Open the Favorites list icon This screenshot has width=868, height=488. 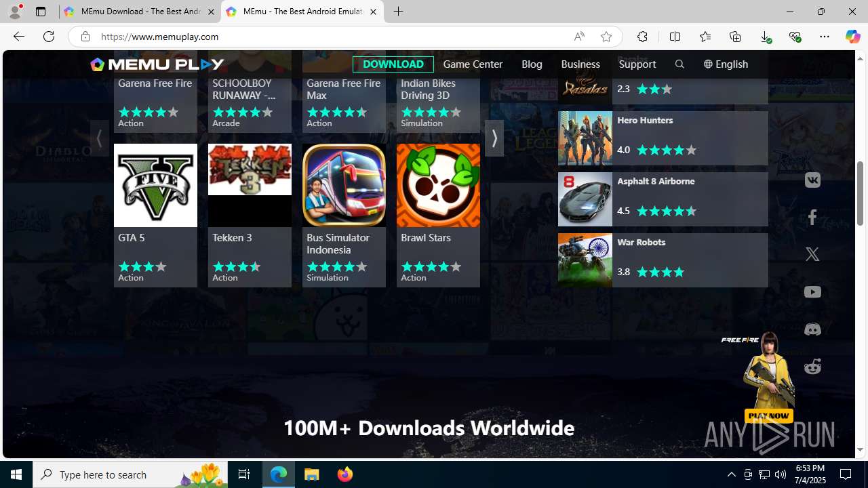tap(705, 37)
